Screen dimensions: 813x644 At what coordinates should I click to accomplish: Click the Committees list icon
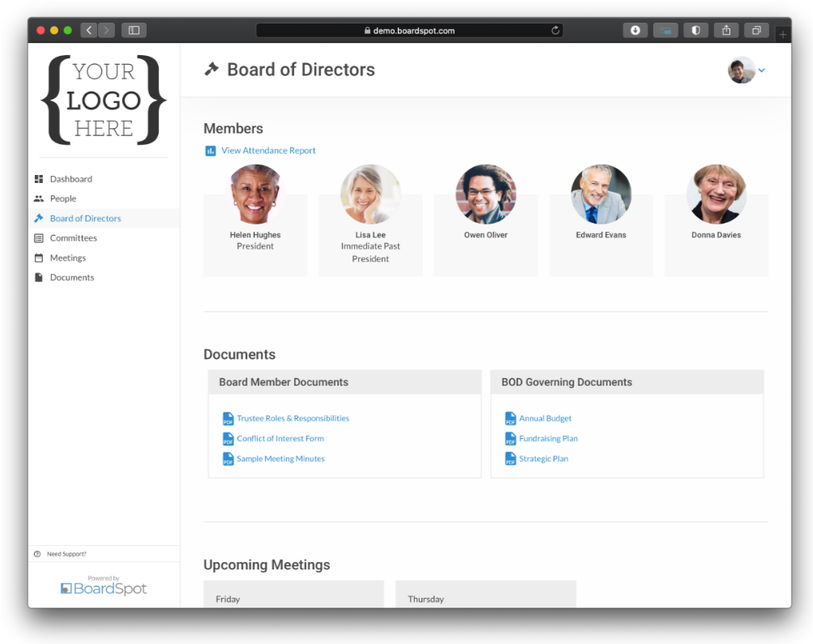pos(39,238)
